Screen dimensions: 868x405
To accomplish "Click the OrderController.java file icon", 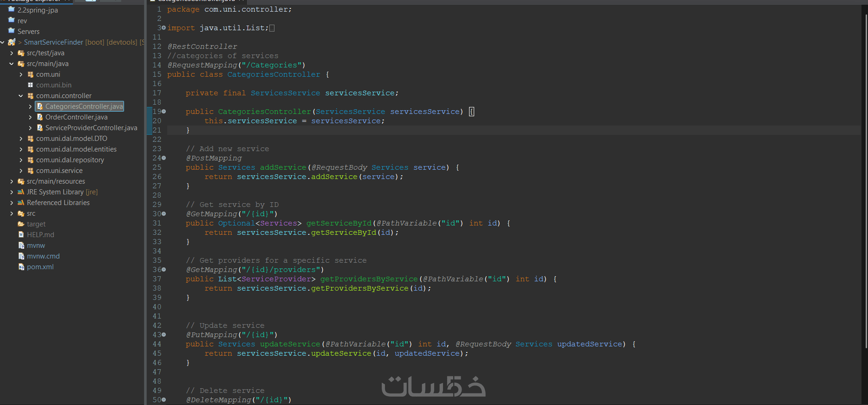I will (39, 117).
